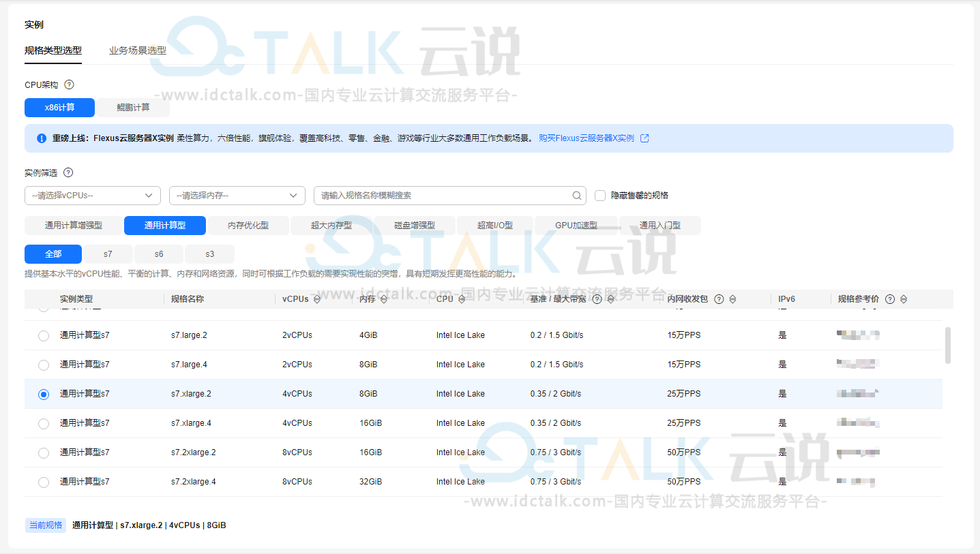Open the 请选择vCPUs dropdown
980x554 pixels.
coord(93,196)
